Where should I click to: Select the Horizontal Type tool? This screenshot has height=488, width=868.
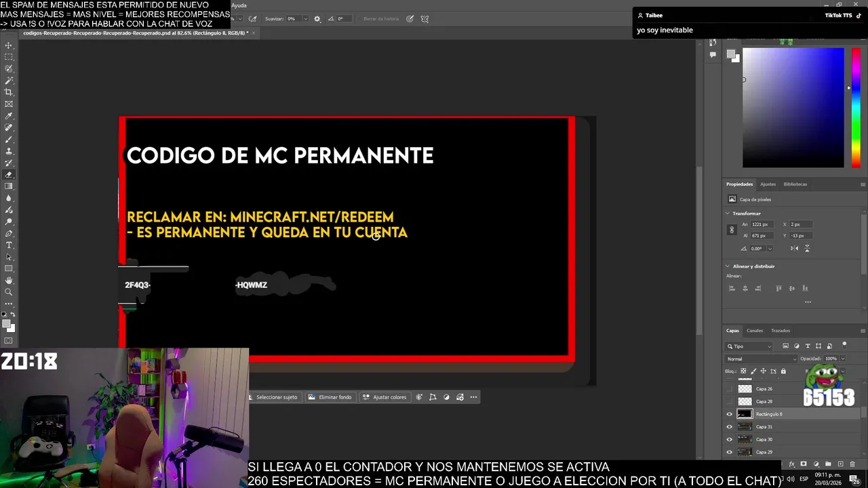coord(9,245)
